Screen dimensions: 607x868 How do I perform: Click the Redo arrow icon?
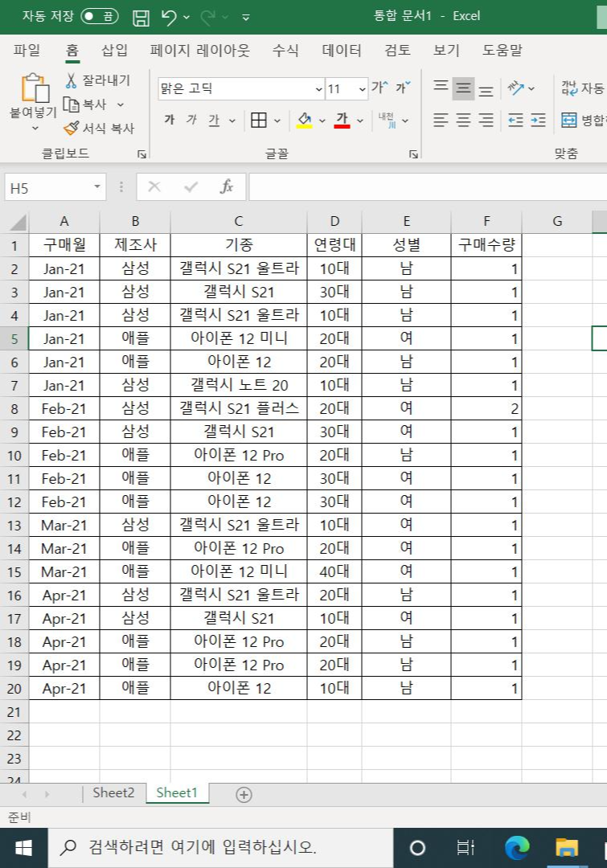tap(208, 17)
